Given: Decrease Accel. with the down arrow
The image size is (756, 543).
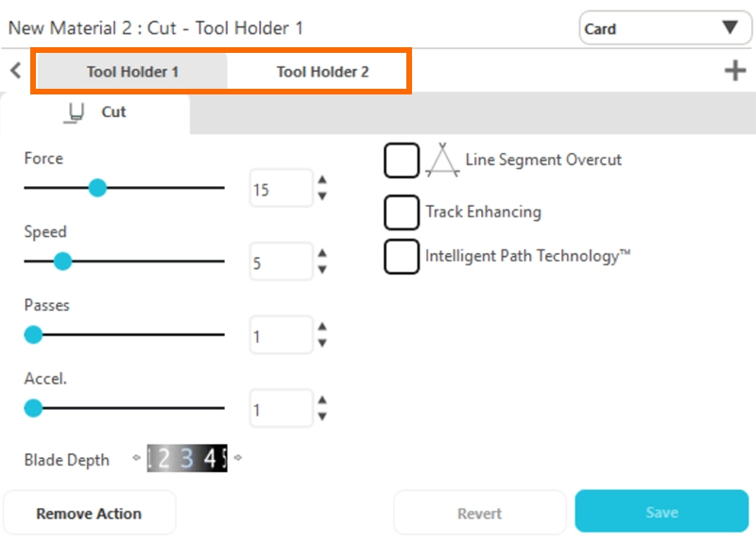Looking at the screenshot, I should [322, 417].
